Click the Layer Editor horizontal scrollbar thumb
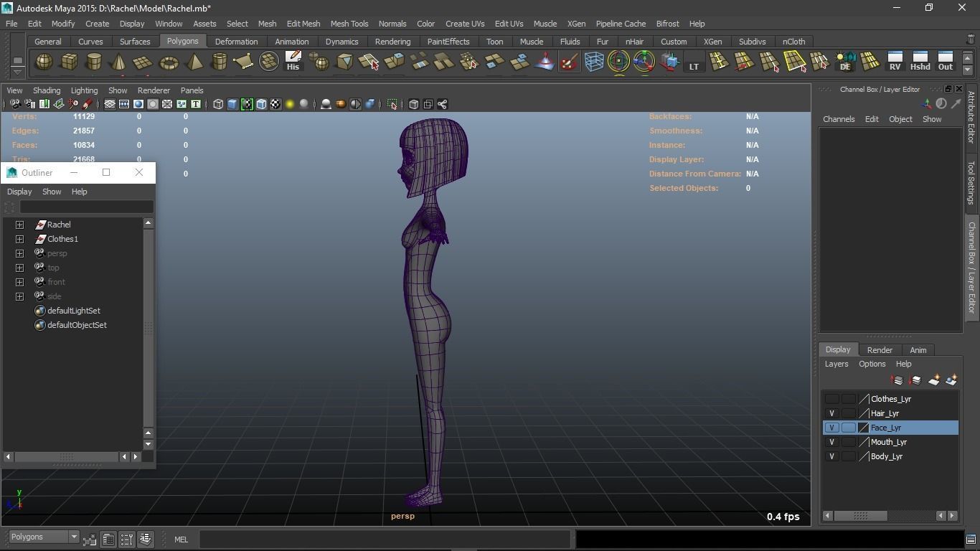 click(x=860, y=516)
